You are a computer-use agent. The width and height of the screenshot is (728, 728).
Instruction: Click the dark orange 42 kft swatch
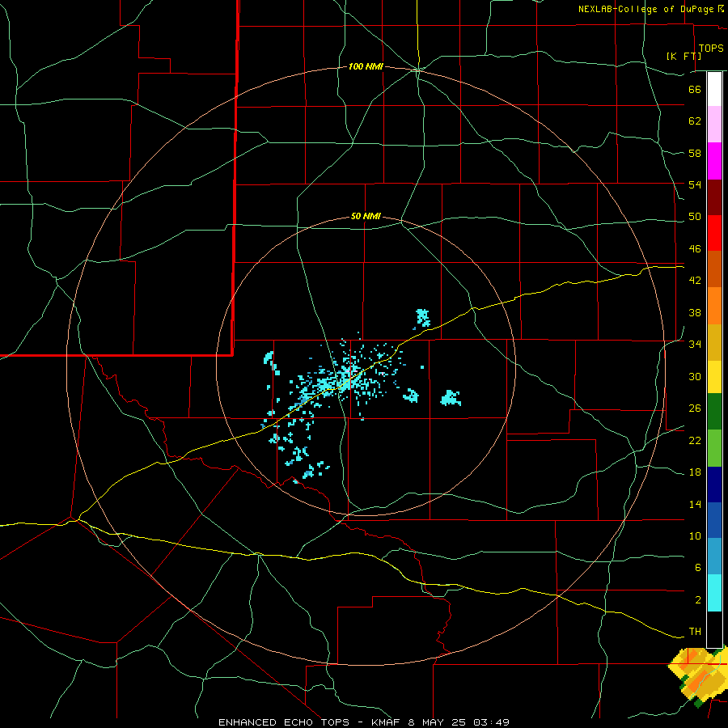point(714,269)
